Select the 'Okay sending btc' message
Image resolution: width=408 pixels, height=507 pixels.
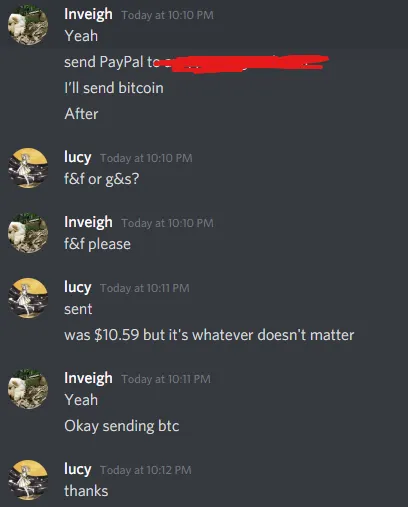[x=122, y=426]
